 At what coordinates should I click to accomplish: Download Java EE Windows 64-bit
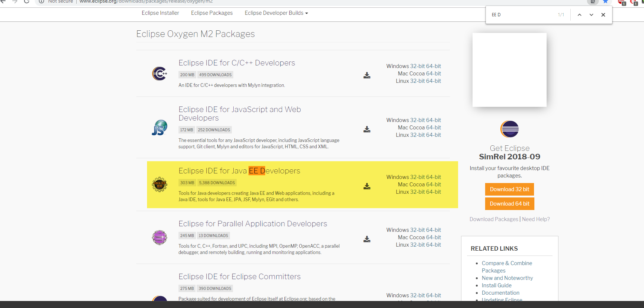[434, 177]
